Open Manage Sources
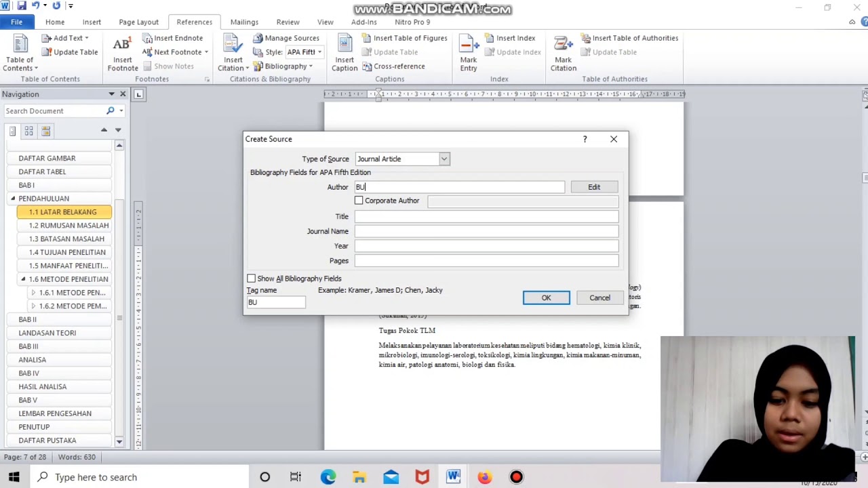Viewport: 868px width, 488px height. [285, 38]
